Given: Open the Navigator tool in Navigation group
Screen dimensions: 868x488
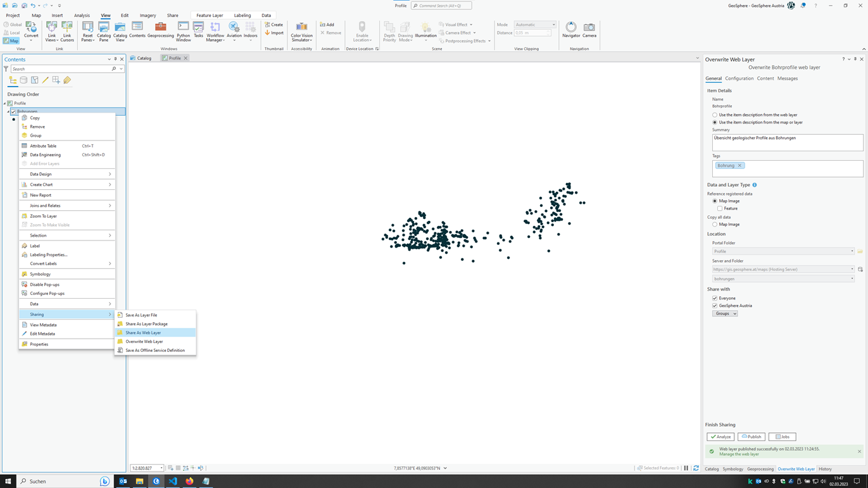Looking at the screenshot, I should click(570, 28).
